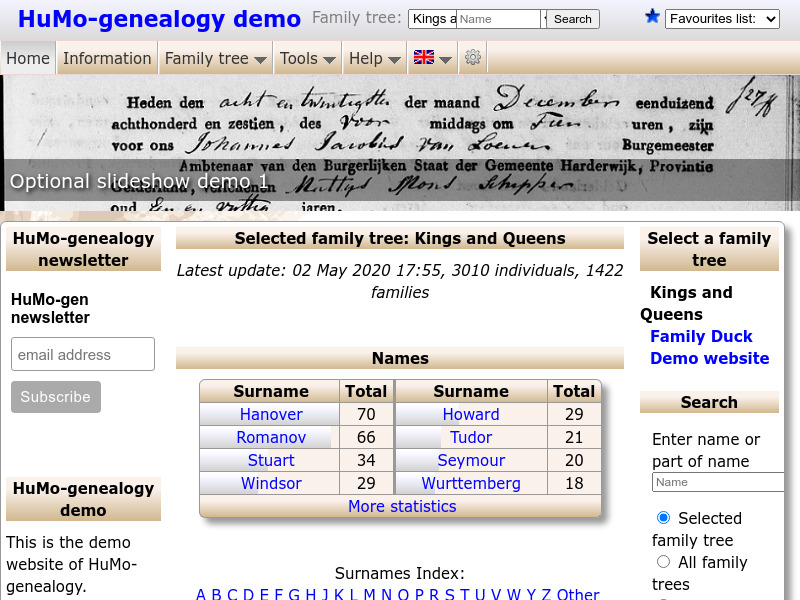
Task: Open the Favourites list dropdown
Action: tap(722, 18)
